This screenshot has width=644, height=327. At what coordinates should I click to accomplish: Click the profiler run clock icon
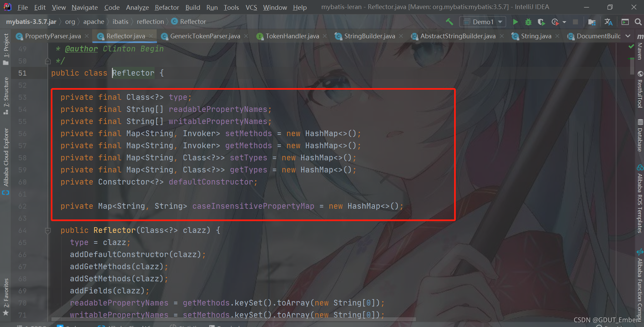[x=555, y=22]
